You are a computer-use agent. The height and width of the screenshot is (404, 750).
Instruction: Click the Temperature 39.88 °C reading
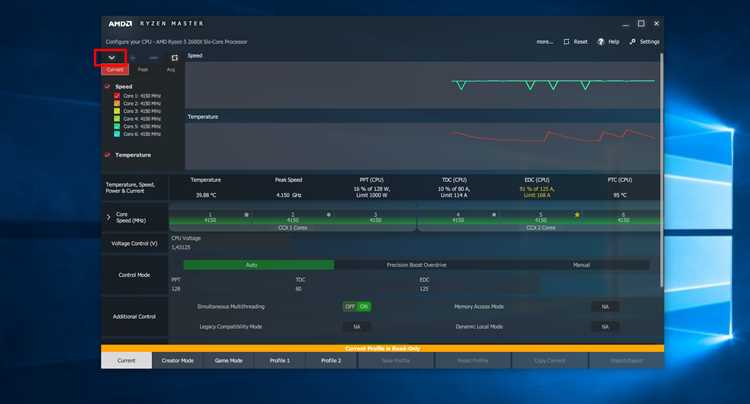coord(206,195)
